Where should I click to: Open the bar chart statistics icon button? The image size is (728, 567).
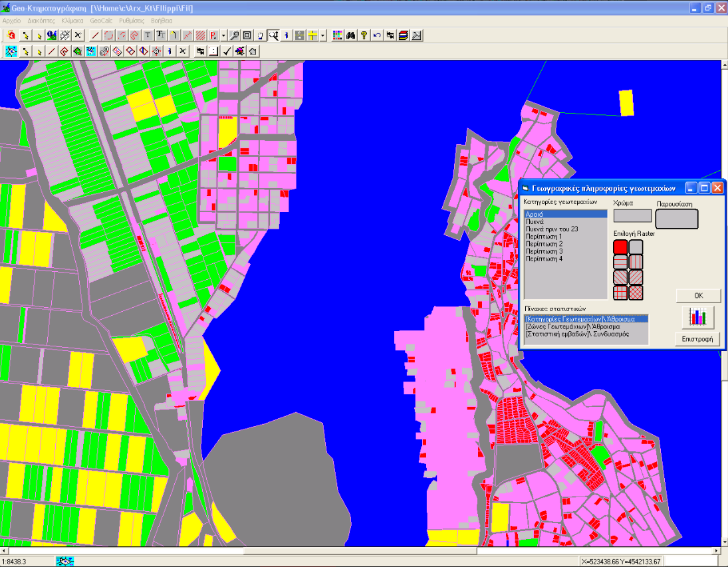[x=698, y=317]
